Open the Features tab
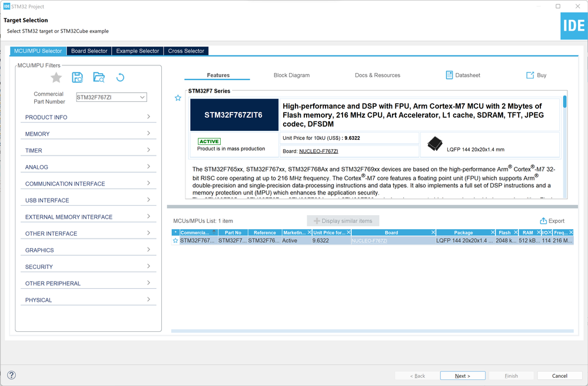 (218, 75)
